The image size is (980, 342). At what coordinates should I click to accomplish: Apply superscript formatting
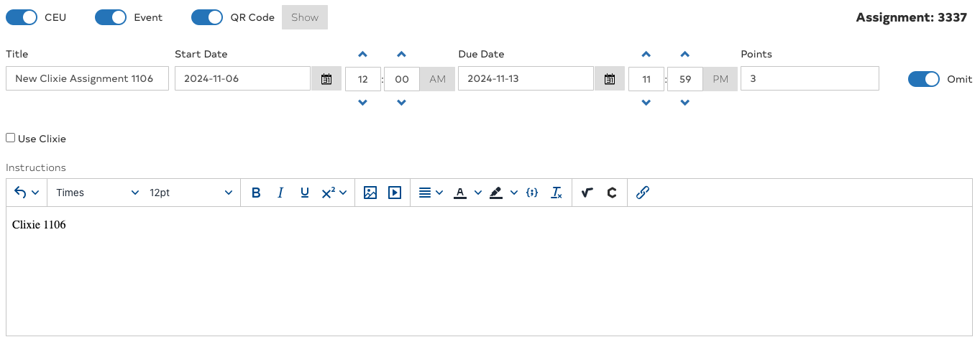point(328,193)
